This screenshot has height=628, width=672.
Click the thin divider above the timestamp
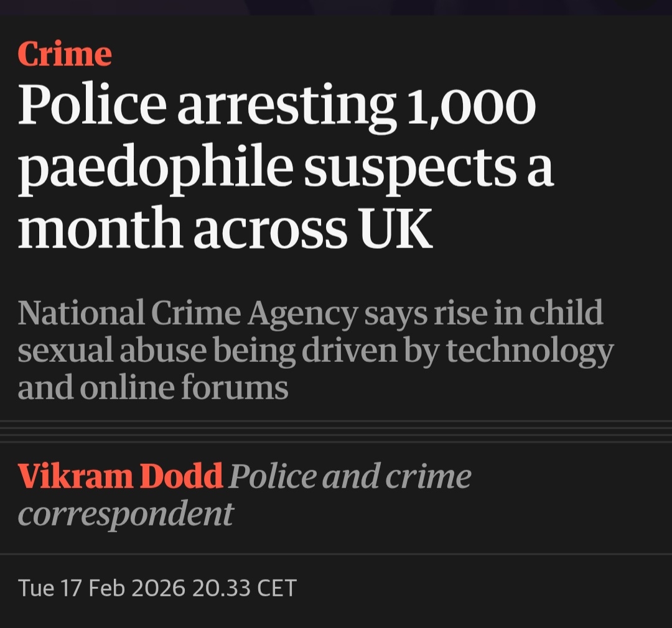pos(336,554)
